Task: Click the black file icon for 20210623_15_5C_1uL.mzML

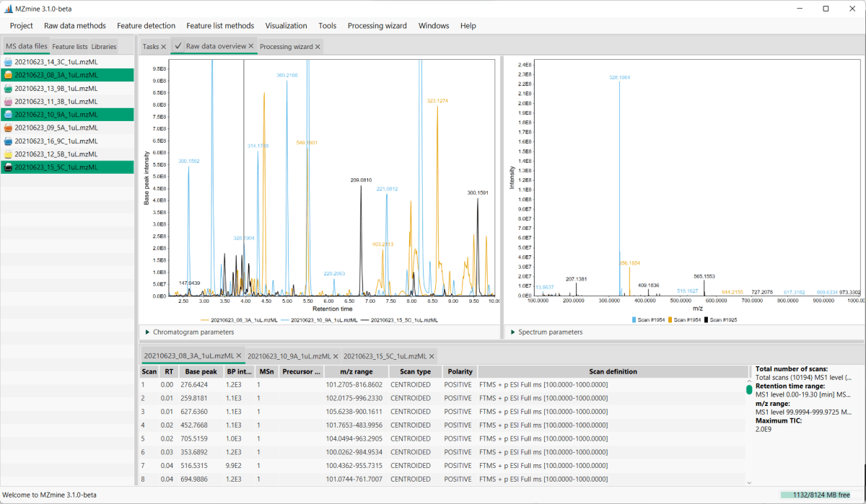Action: pyautogui.click(x=9, y=167)
